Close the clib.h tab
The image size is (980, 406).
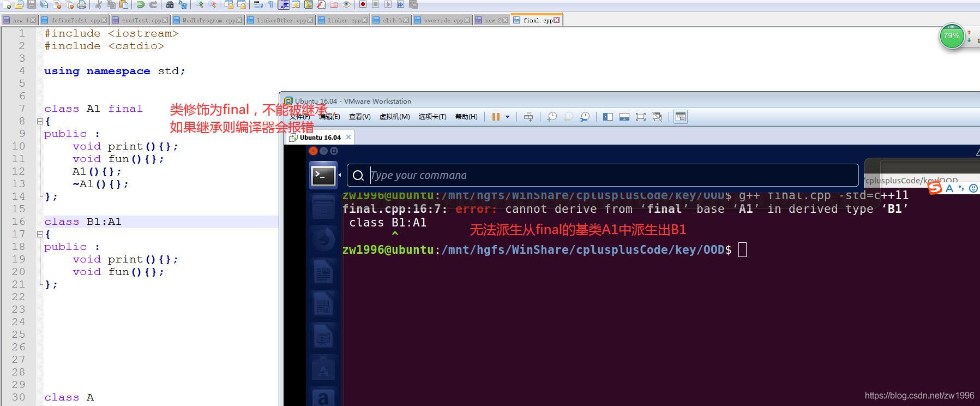pos(406,20)
